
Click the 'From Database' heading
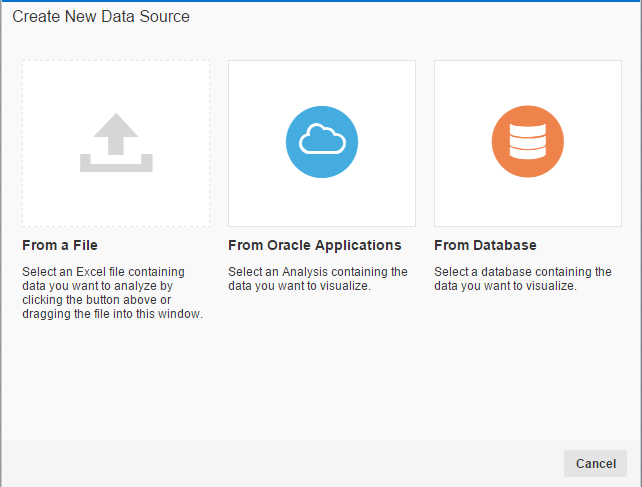[485, 245]
